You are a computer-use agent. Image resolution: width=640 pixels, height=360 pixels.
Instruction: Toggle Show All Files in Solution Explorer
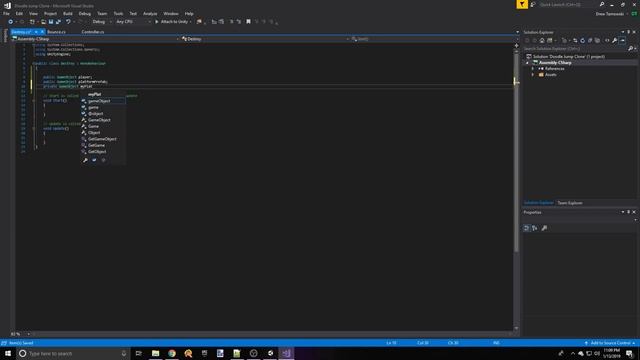pos(598,40)
